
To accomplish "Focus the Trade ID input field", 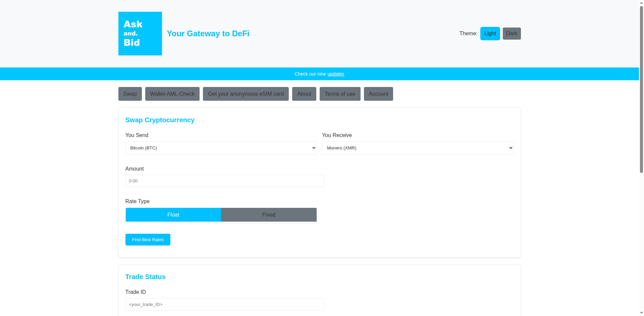I will (x=225, y=304).
